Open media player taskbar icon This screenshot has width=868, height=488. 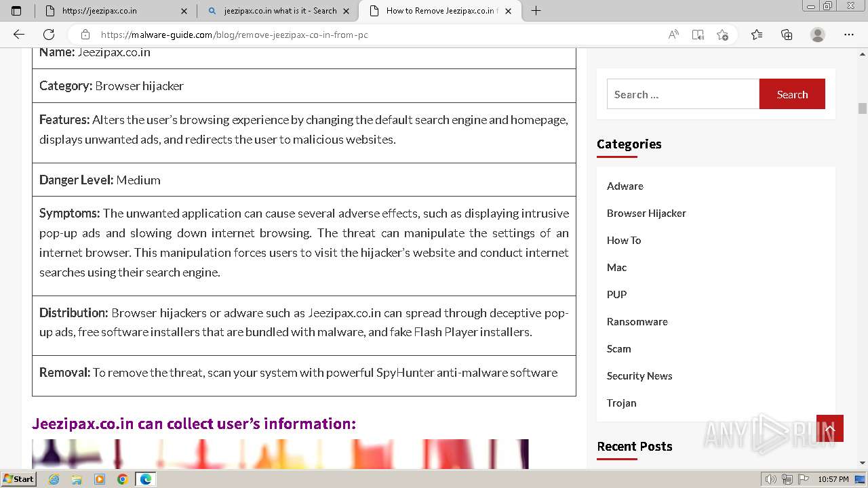[x=100, y=479]
